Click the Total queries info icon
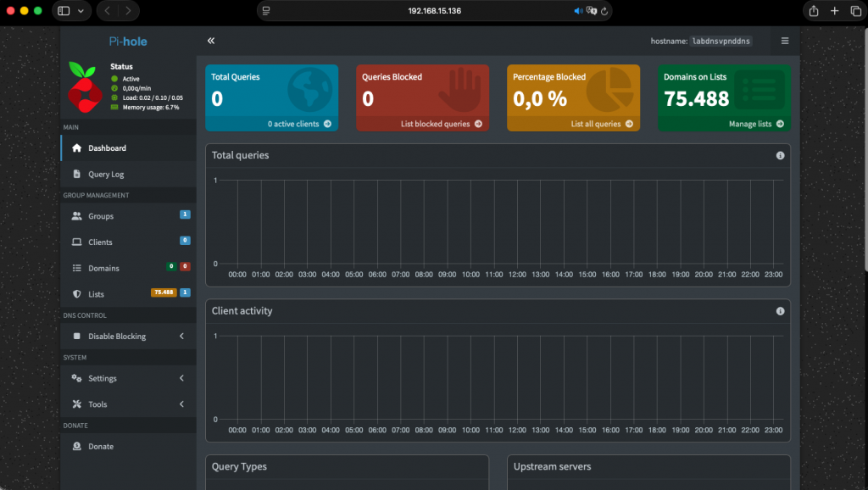The image size is (868, 490). [780, 156]
